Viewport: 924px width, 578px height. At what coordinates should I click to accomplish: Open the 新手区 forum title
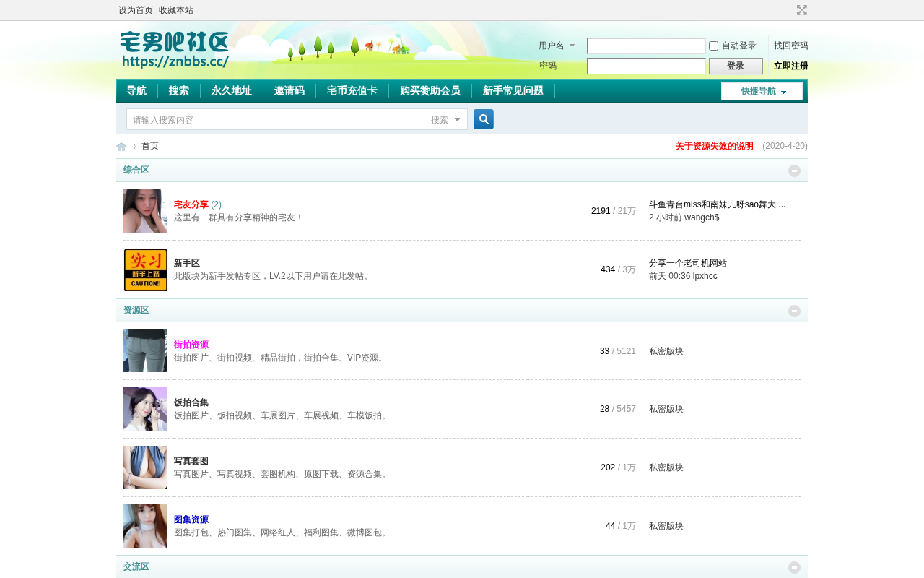click(x=187, y=263)
